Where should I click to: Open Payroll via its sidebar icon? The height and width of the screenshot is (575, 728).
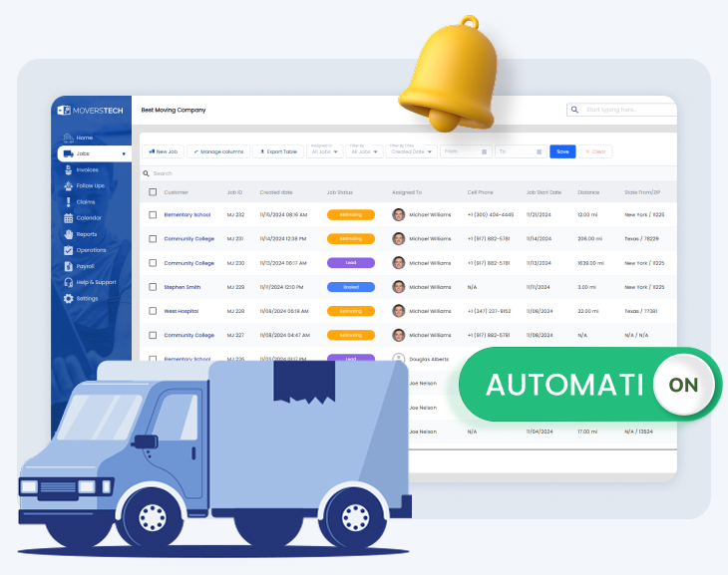pyautogui.click(x=68, y=266)
